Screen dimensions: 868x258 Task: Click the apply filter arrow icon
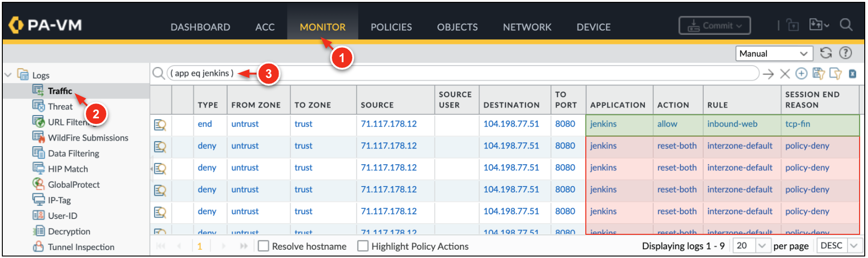[x=768, y=74]
